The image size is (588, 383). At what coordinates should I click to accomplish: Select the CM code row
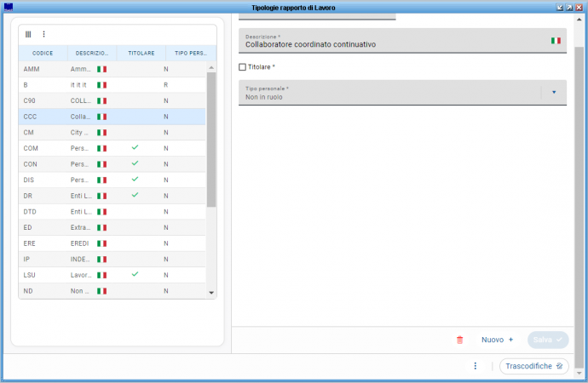112,133
